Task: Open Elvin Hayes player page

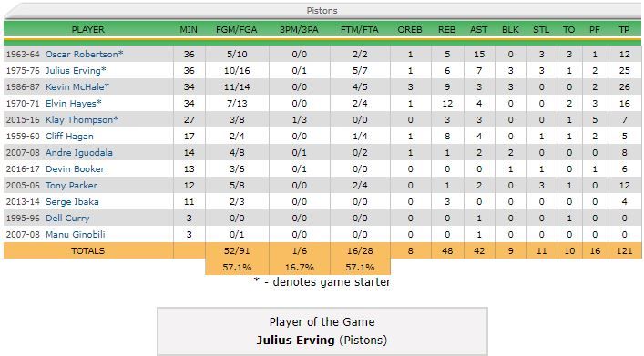Action: coord(71,104)
